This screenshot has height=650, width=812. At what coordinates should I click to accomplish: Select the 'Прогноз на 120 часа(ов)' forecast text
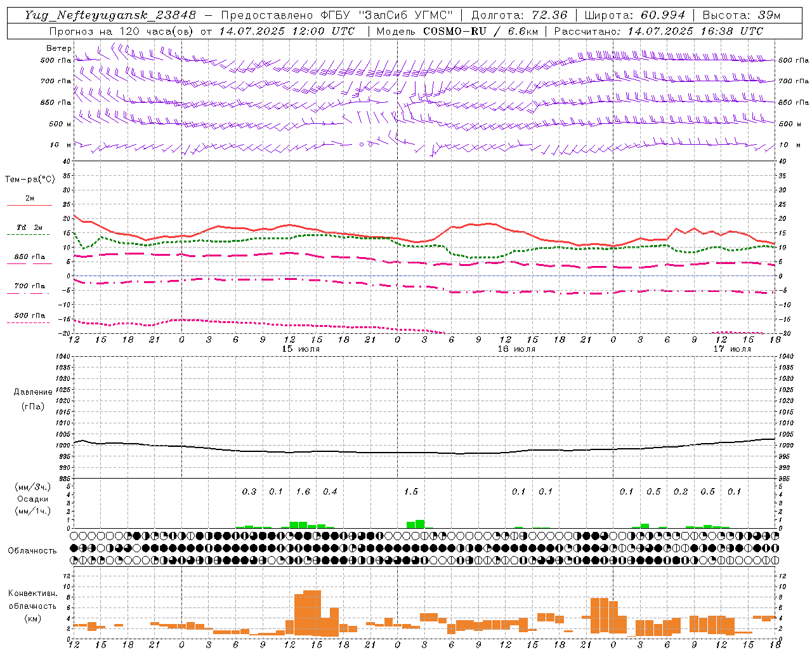click(122, 31)
